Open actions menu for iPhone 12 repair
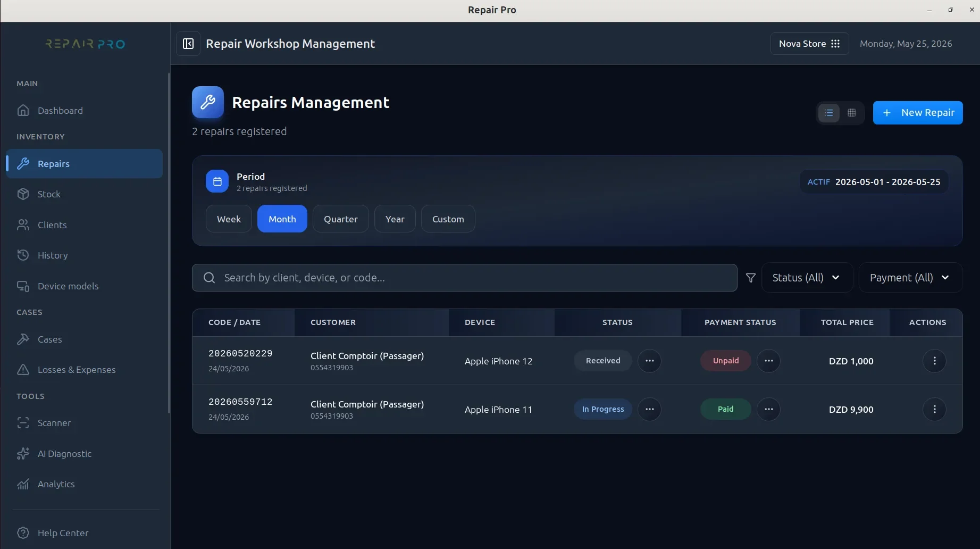The width and height of the screenshot is (980, 549). (x=934, y=361)
